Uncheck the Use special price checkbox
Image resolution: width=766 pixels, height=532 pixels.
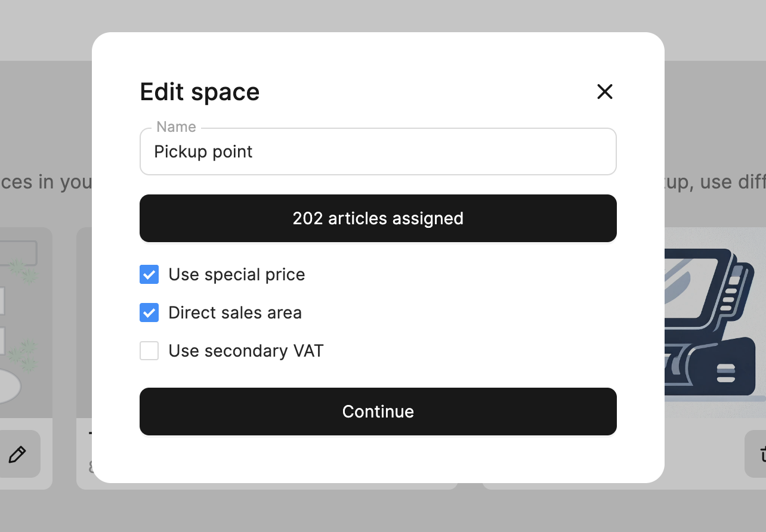tap(149, 274)
